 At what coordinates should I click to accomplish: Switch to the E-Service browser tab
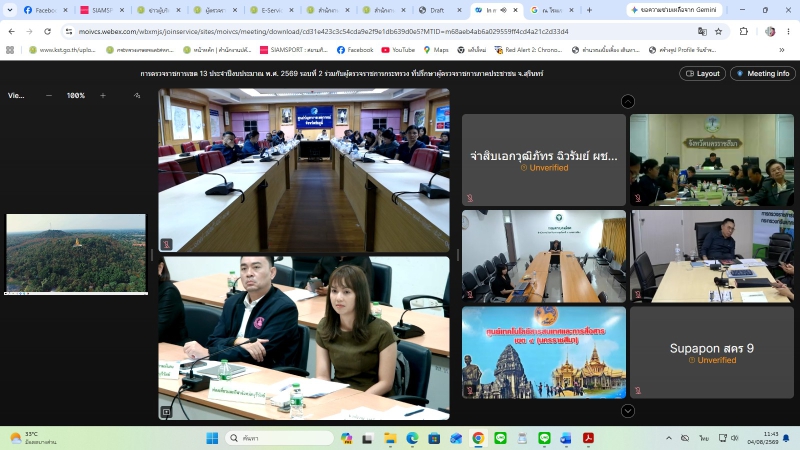(x=272, y=10)
